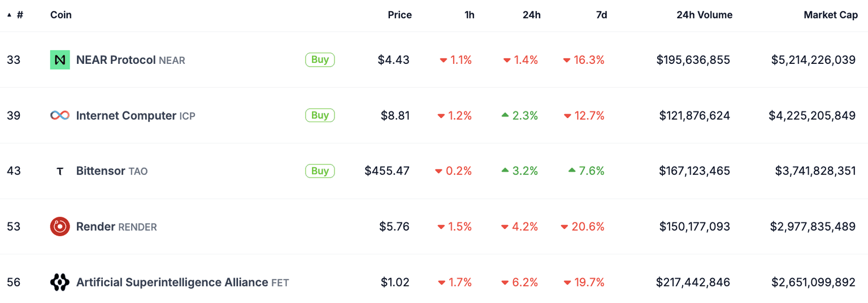Click the Bittensor TAO logo icon

pyautogui.click(x=60, y=171)
